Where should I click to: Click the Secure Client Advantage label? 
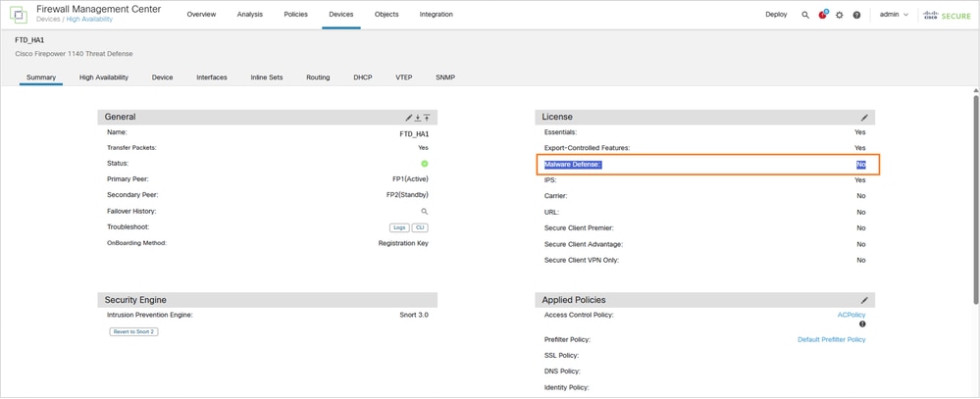point(583,244)
